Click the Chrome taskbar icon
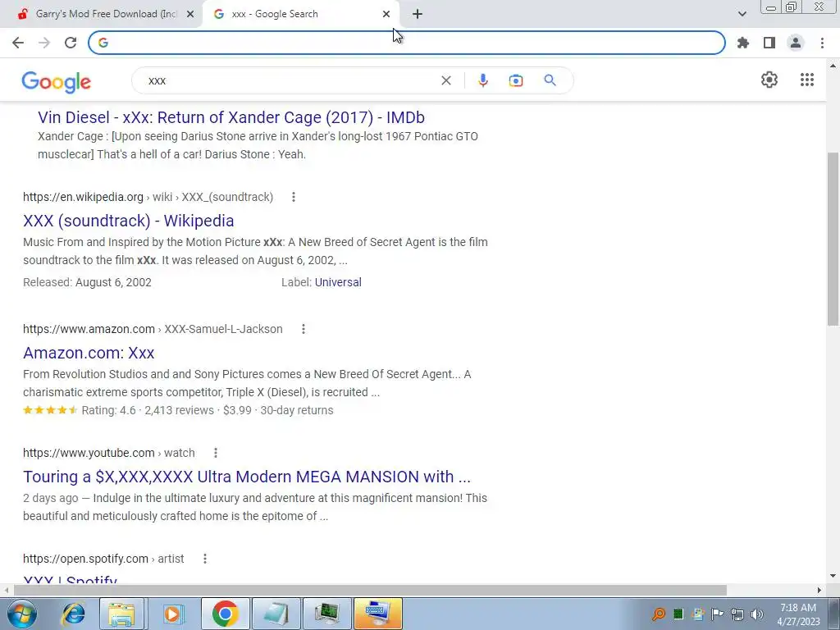The height and width of the screenshot is (630, 840). tap(225, 614)
